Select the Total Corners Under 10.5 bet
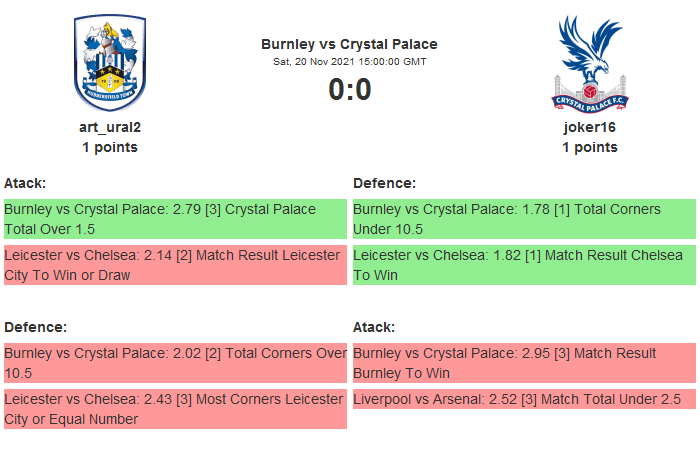The height and width of the screenshot is (460, 700). (x=523, y=219)
